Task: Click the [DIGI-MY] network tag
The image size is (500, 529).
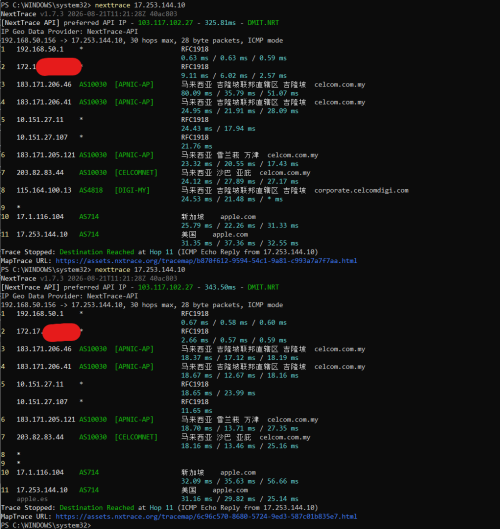Action: tap(132, 190)
